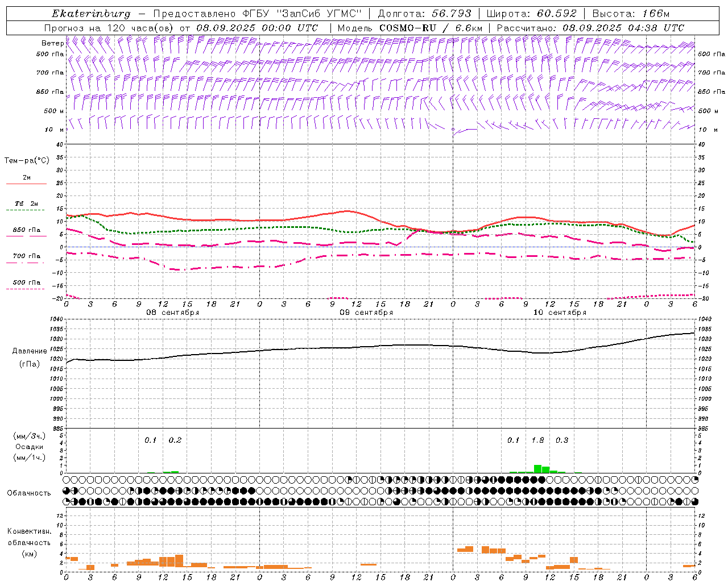Select the 'Предоставлено ФГБУ ЗапСиб УГМС' header text
This screenshot has height=582, width=728.
pyautogui.click(x=258, y=14)
